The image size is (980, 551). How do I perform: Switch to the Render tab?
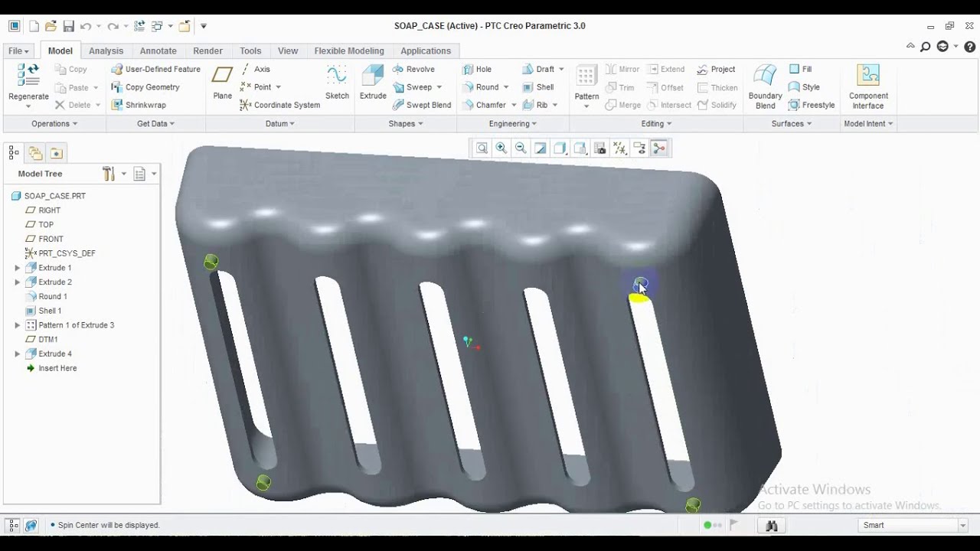[207, 51]
